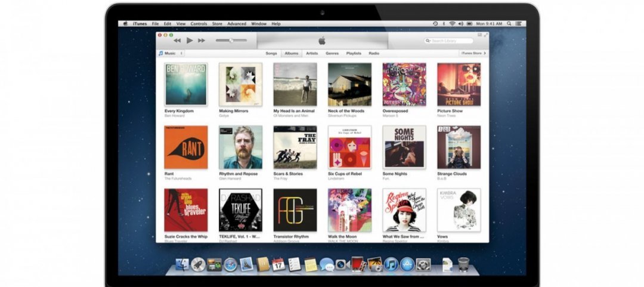
Task: Open the Window menu
Action: coord(259,24)
